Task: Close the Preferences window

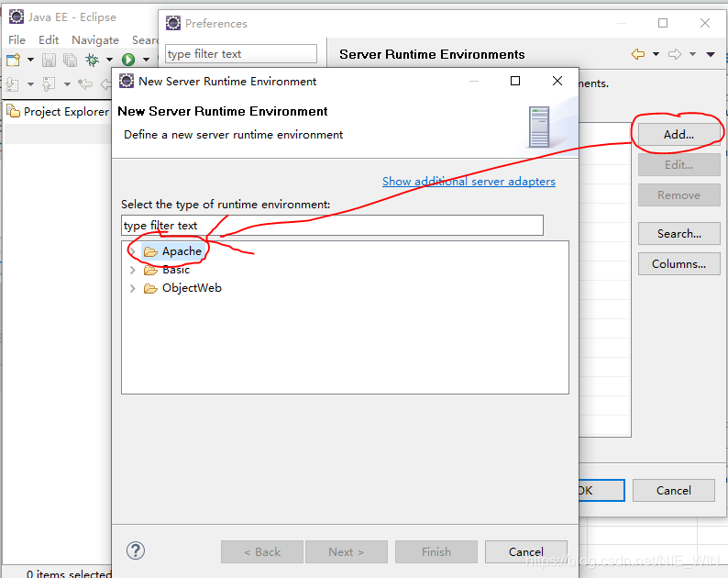Action: pos(705,23)
